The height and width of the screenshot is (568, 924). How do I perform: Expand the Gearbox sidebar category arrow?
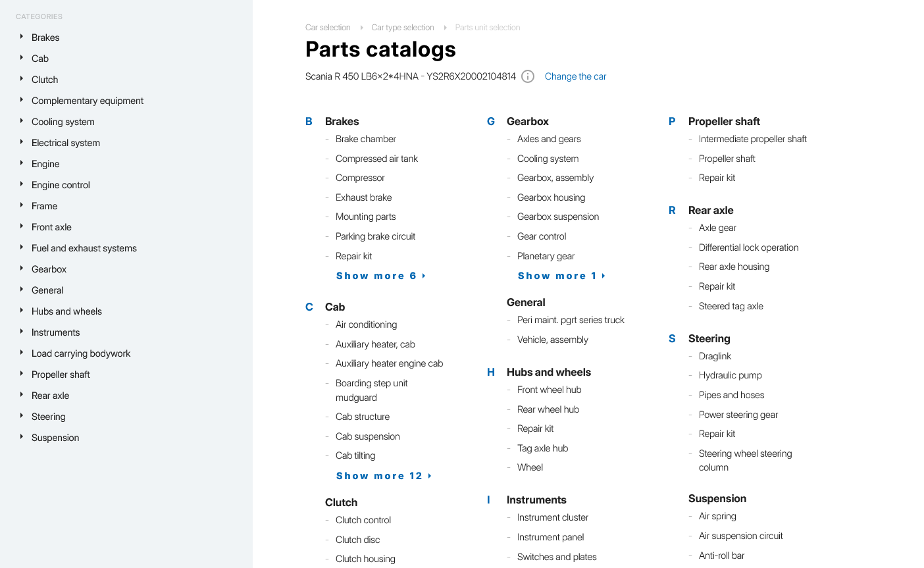click(22, 269)
